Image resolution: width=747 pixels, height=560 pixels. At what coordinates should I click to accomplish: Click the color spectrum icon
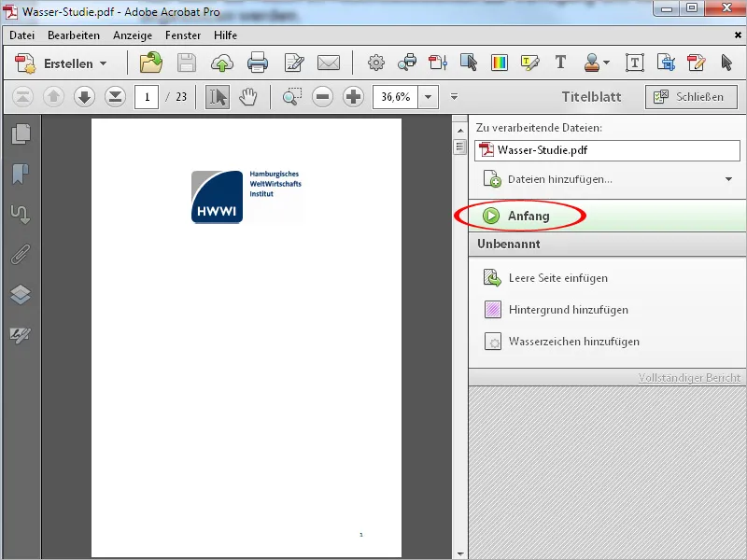pos(500,63)
